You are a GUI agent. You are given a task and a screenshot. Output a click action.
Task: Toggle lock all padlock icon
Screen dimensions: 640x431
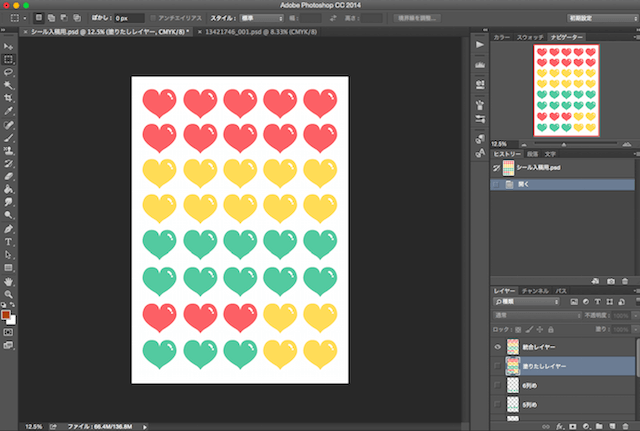pos(551,329)
